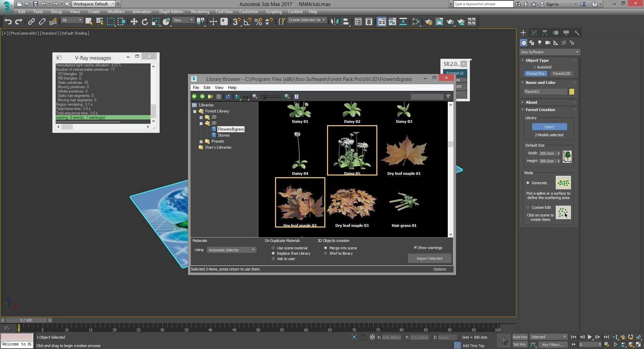Click the Import Selected button
Image resolution: width=644 pixels, height=349 pixels.
click(x=429, y=258)
